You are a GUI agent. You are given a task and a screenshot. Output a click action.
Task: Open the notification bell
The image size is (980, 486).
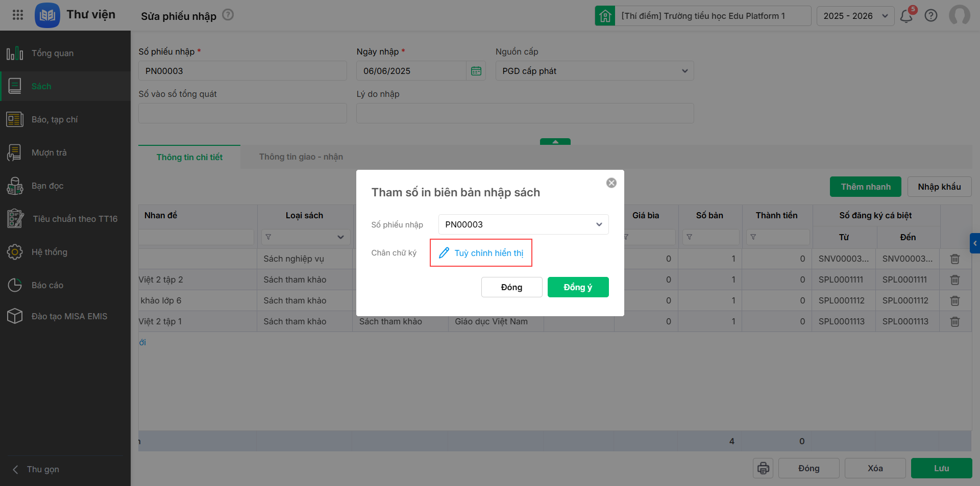tap(906, 16)
